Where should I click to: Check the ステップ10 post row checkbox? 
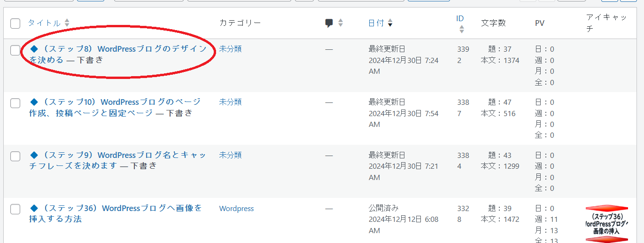(16, 103)
